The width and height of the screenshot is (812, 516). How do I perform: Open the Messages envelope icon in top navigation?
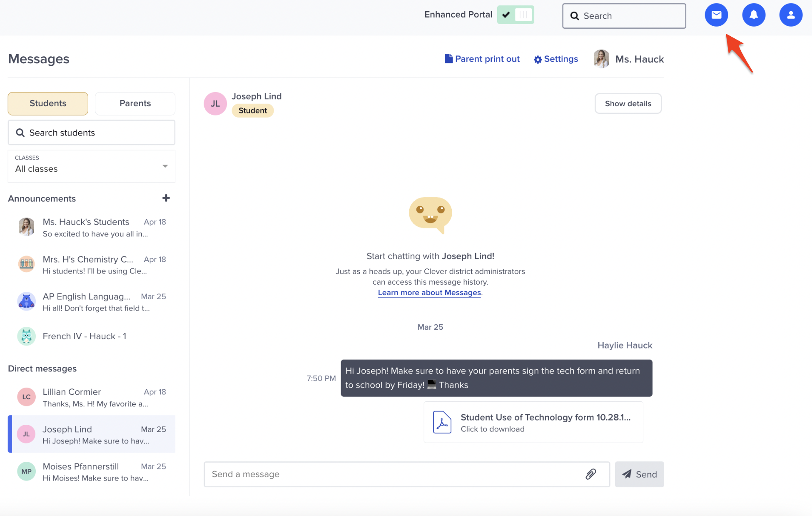point(716,15)
